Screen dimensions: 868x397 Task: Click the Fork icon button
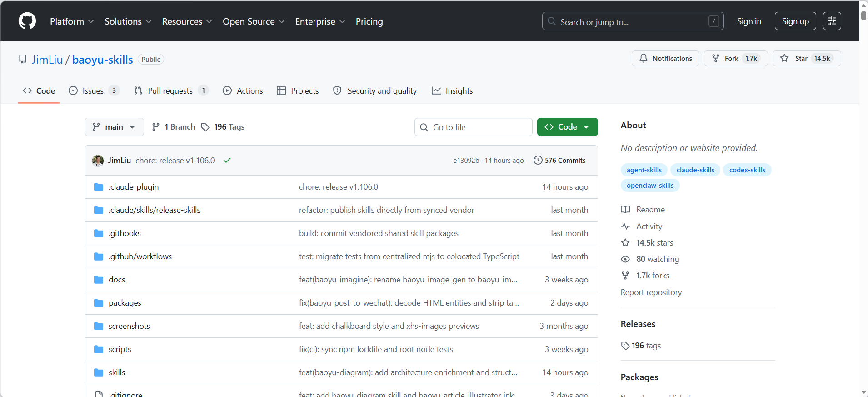tap(716, 58)
